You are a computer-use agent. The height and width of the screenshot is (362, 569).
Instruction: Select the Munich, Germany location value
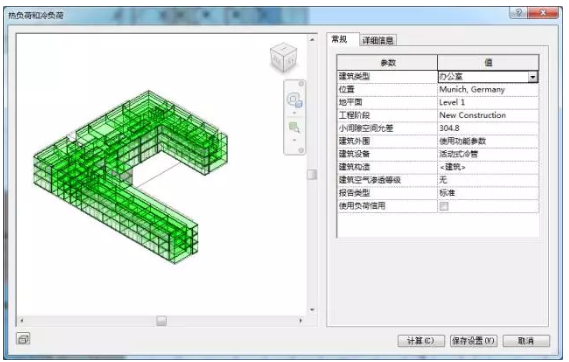pyautogui.click(x=488, y=90)
